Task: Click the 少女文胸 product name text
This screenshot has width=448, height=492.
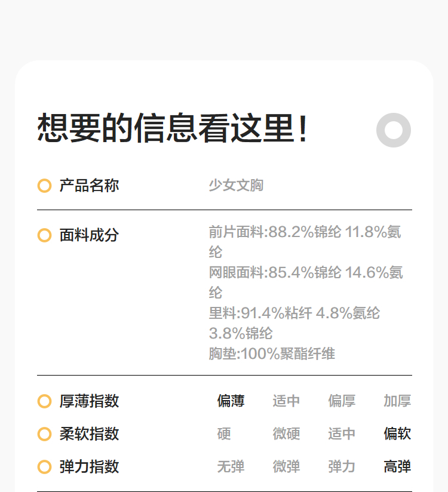Action: tap(236, 186)
